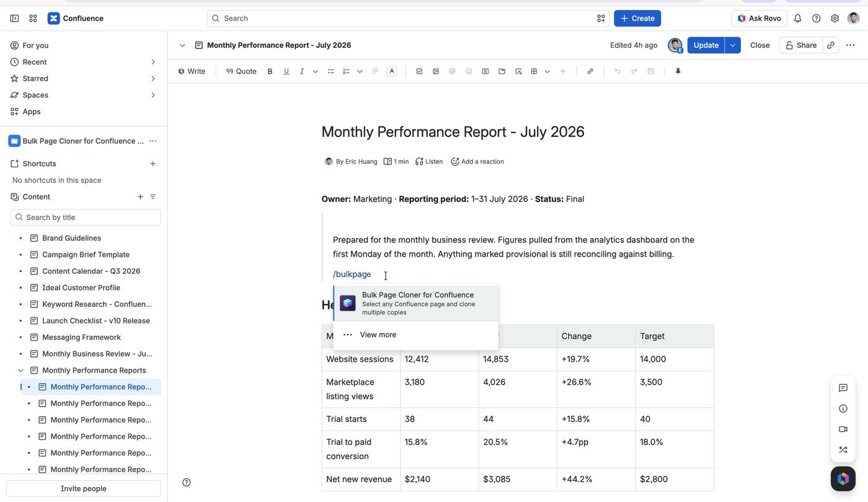Insert an image or file

pyautogui.click(x=436, y=71)
